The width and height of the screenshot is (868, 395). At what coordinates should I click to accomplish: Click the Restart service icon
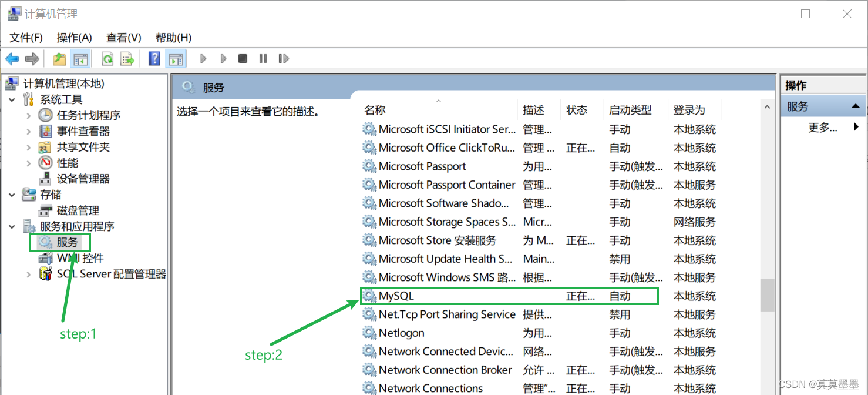pyautogui.click(x=284, y=59)
